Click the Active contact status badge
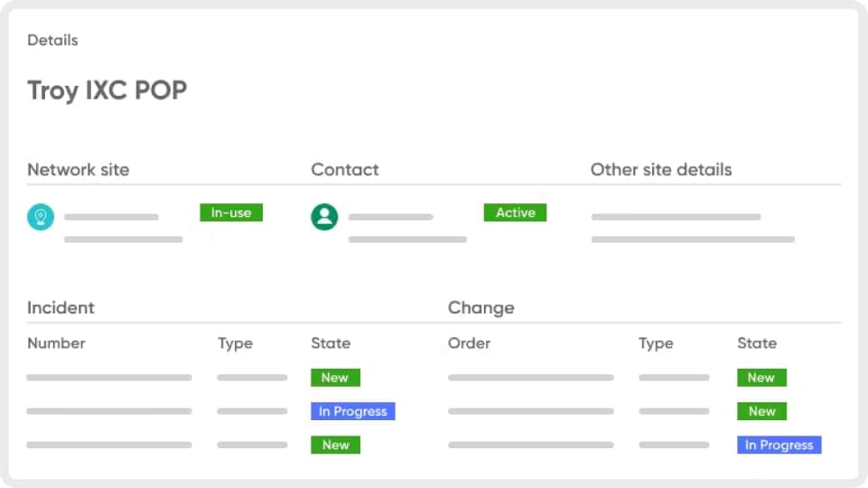Screen dimensions: 868x488 point(515,212)
